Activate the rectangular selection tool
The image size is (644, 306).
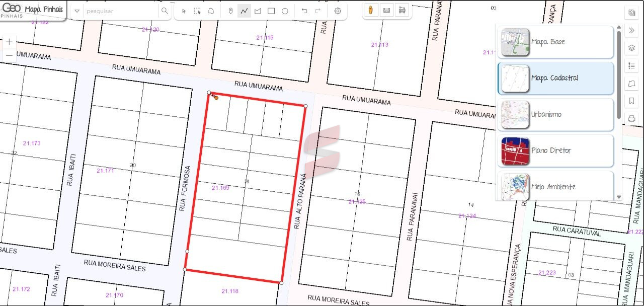197,11
